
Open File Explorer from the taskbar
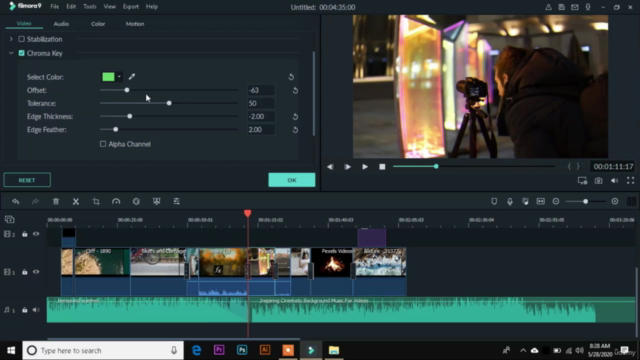pyautogui.click(x=334, y=350)
